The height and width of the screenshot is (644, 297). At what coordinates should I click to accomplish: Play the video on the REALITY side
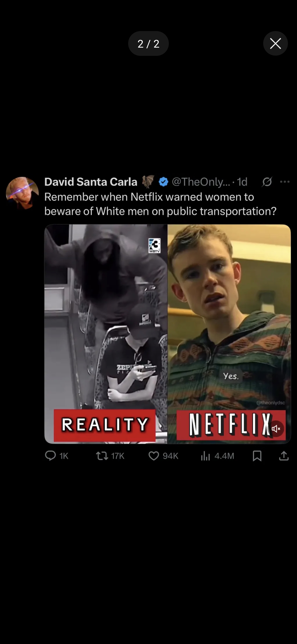click(106, 334)
